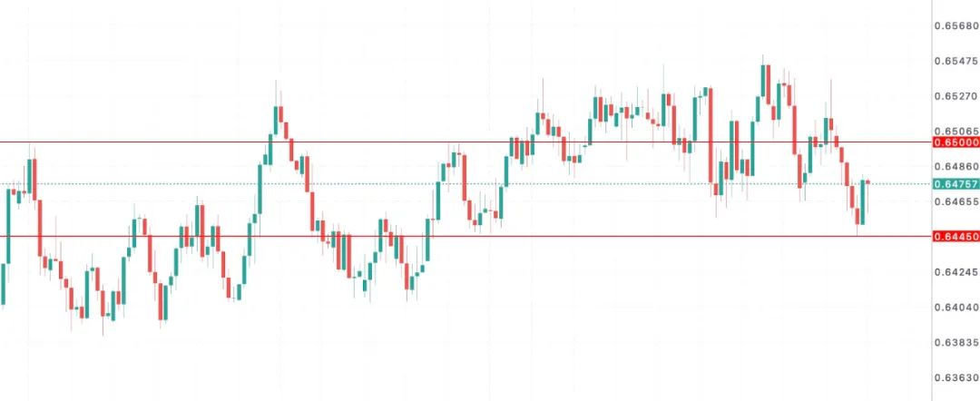
Task: Click the 0.64040 price axis label
Action: pyautogui.click(x=955, y=308)
